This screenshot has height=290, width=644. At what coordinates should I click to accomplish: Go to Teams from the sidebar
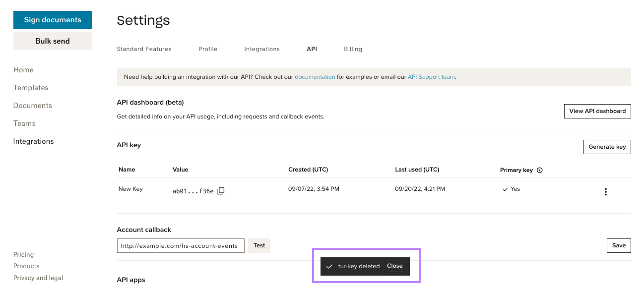24,123
